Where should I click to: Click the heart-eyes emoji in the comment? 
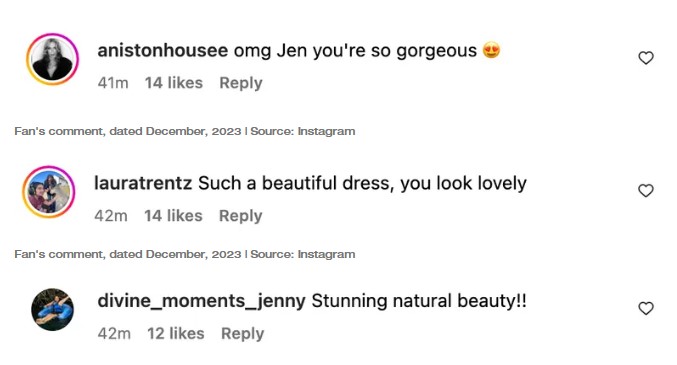point(491,50)
